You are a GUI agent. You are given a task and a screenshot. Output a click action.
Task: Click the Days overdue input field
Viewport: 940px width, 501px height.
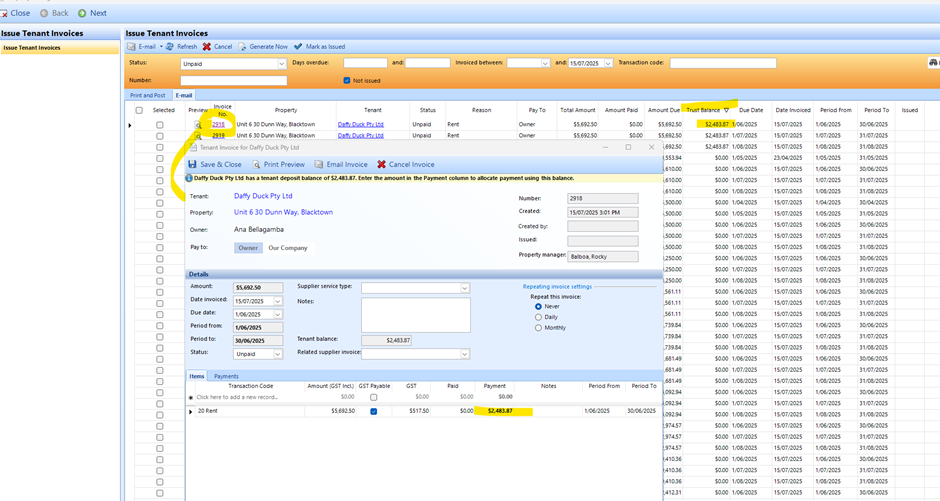pos(366,63)
